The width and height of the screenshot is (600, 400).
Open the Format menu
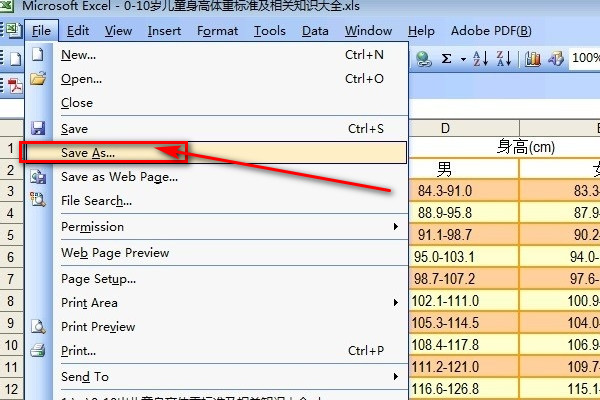click(217, 31)
